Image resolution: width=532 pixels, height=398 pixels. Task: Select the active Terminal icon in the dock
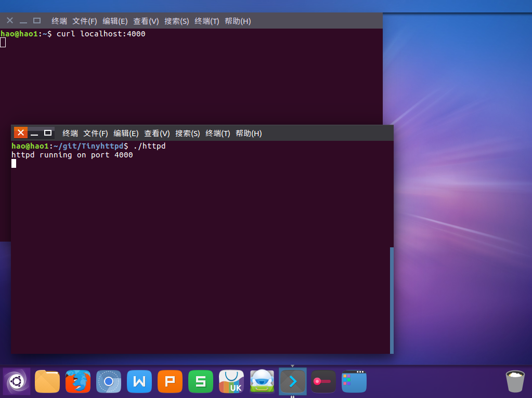(x=292, y=381)
